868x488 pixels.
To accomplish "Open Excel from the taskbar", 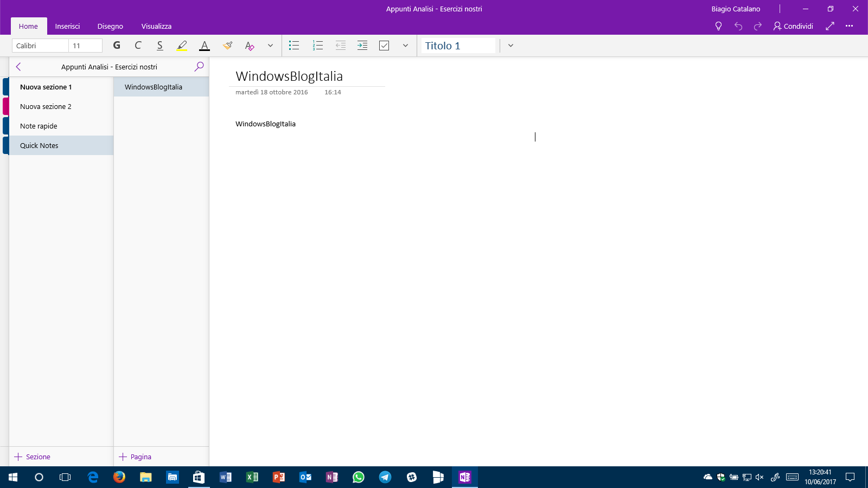I will (252, 477).
